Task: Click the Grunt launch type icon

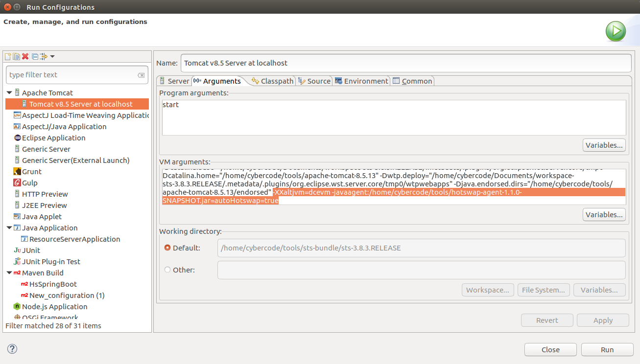Action: coord(18,172)
